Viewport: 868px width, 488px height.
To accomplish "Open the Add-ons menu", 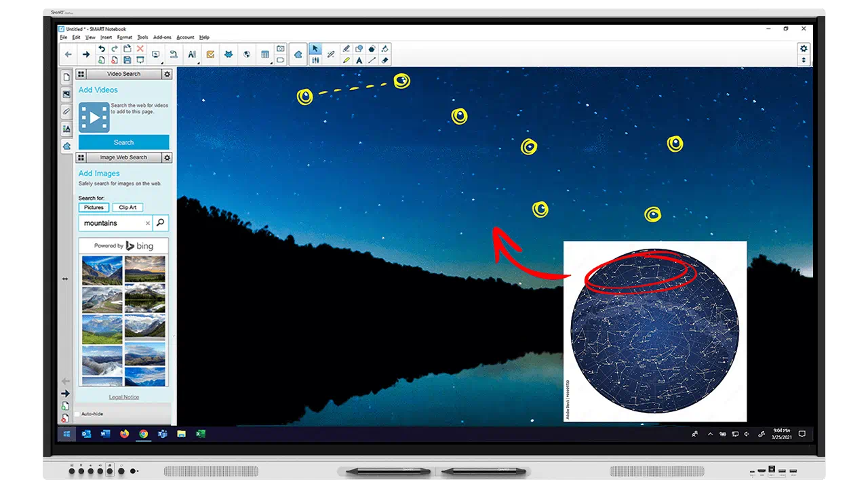I will click(x=163, y=37).
